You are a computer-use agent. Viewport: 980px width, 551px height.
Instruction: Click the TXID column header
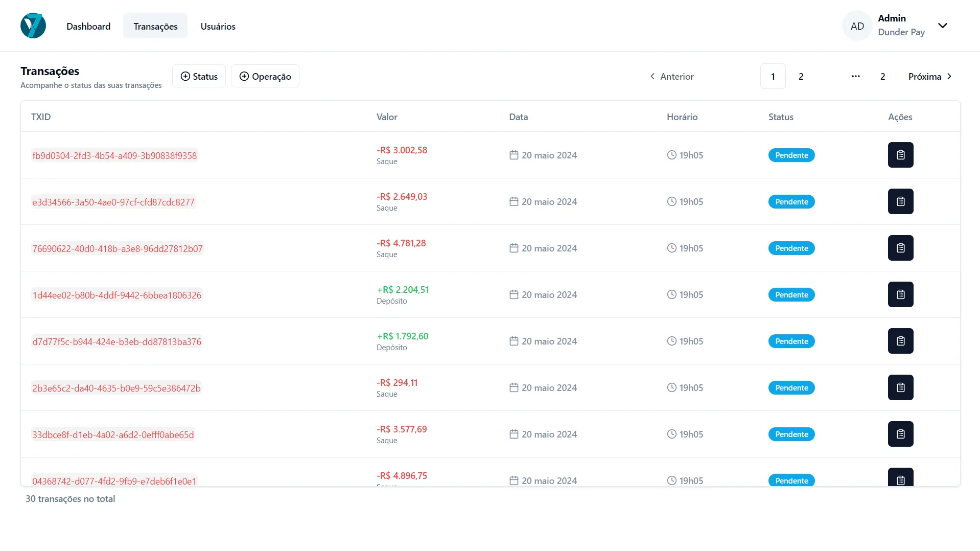point(41,117)
